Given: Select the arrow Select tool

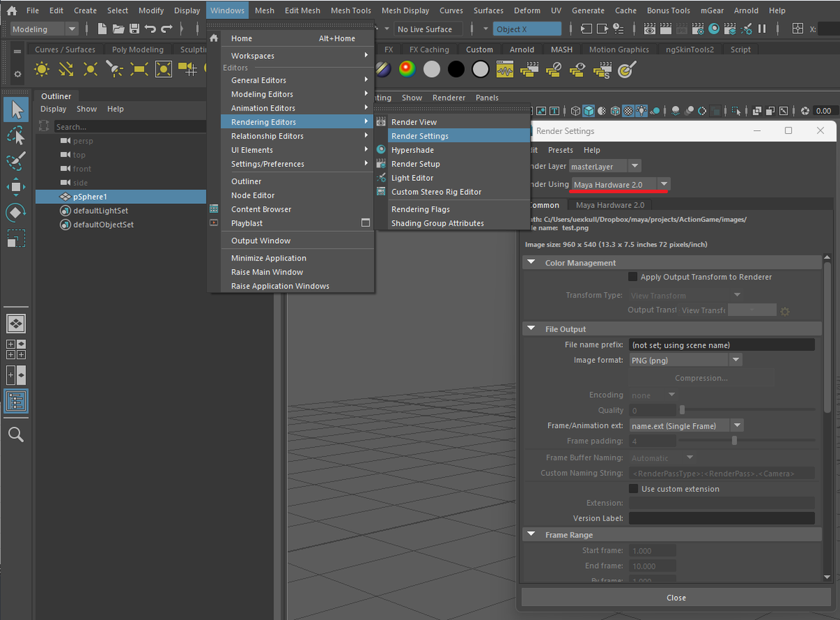Looking at the screenshot, I should click(17, 109).
